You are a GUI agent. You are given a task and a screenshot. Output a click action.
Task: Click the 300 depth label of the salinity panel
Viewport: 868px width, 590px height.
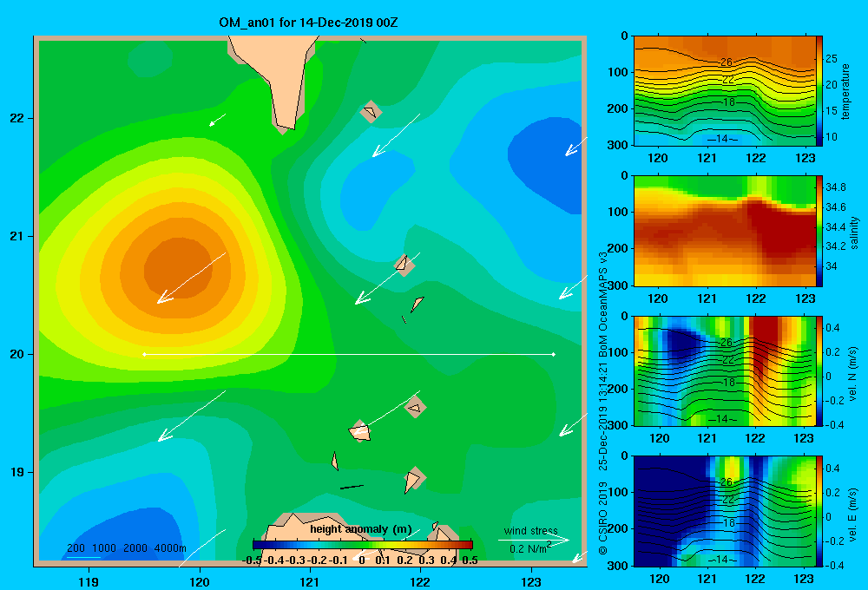[619, 285]
